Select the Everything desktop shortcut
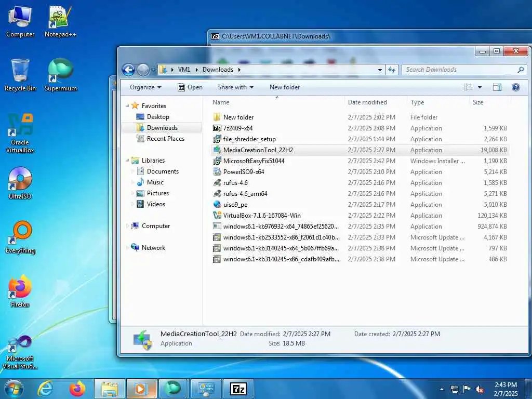This screenshot has width=532, height=399. [20, 237]
